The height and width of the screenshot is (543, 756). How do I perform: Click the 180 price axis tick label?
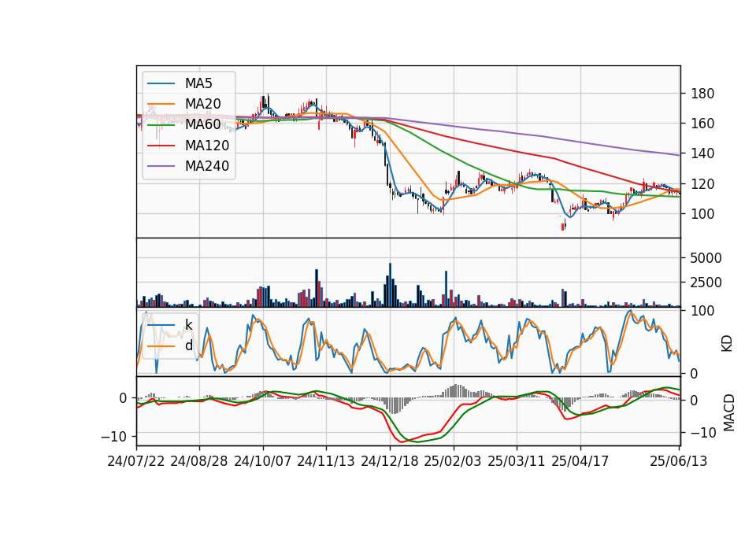point(702,94)
